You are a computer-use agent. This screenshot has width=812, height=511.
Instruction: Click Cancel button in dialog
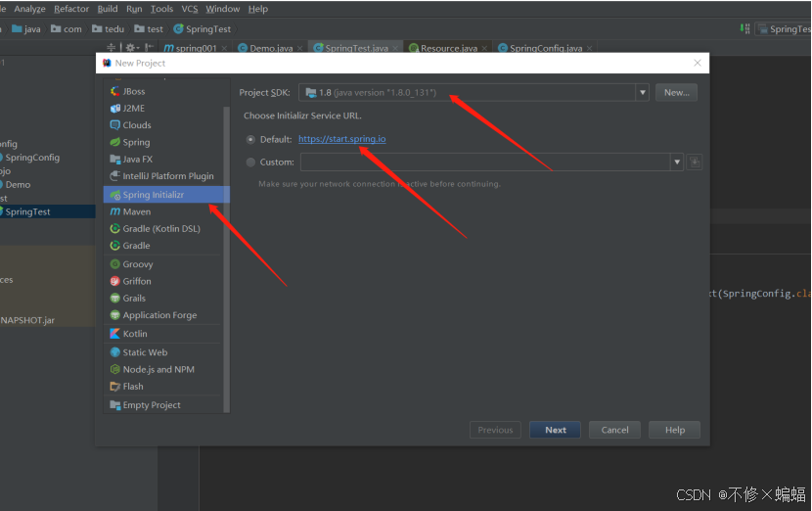614,430
